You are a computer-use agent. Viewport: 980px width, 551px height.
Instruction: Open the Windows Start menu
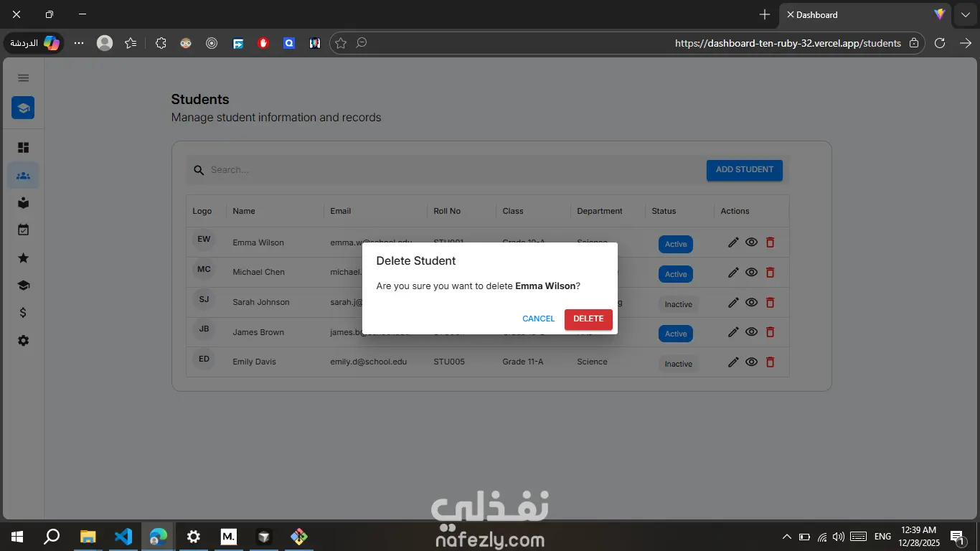pos(17,536)
